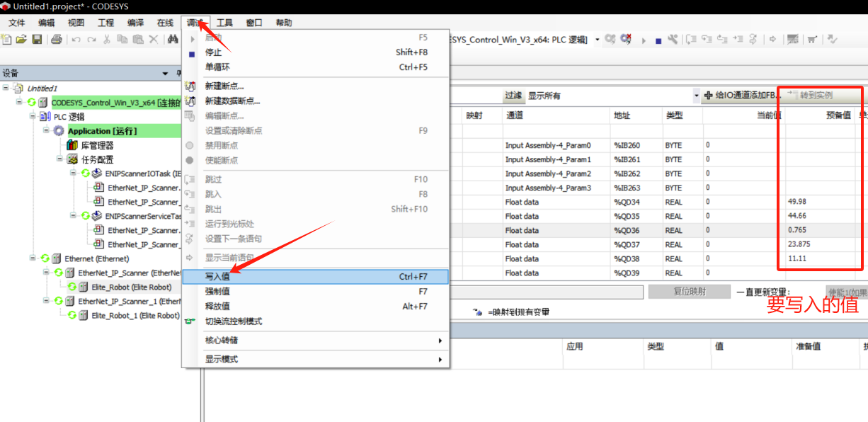Click the wrench and hammer toolbar icon
This screenshot has height=422, width=868.
(x=673, y=40)
